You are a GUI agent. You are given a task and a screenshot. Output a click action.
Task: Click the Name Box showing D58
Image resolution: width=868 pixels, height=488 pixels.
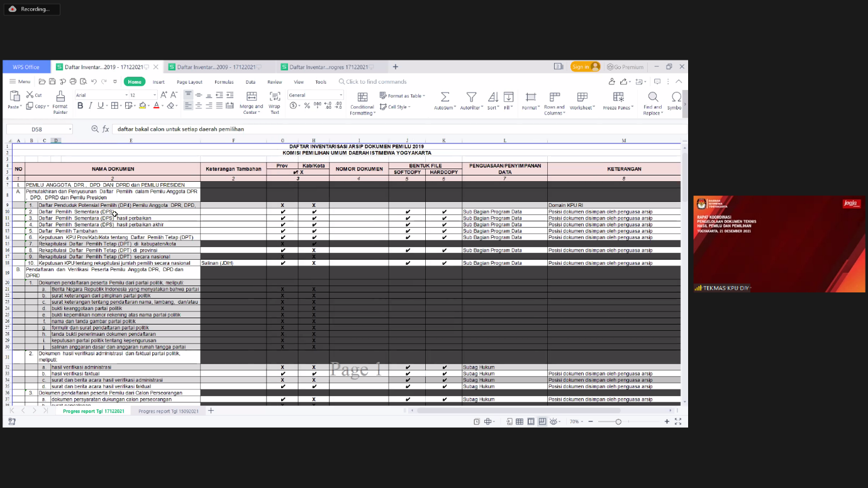pyautogui.click(x=38, y=129)
